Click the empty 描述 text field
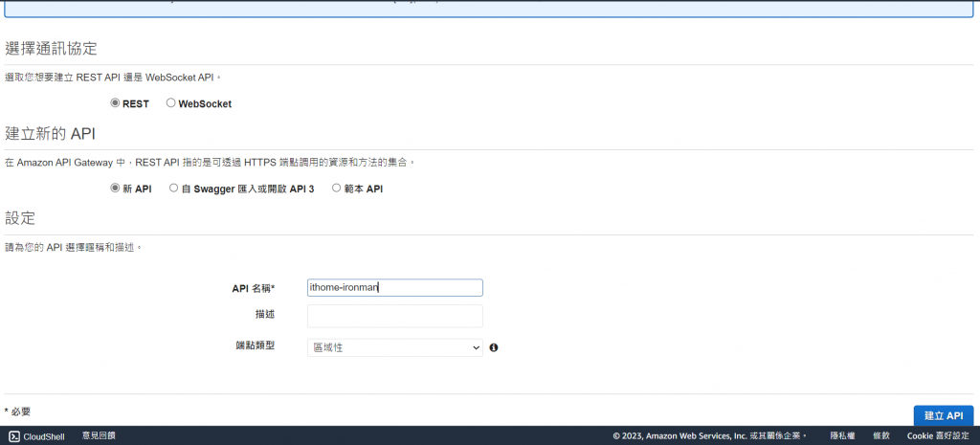The height and width of the screenshot is (445, 980). click(395, 316)
